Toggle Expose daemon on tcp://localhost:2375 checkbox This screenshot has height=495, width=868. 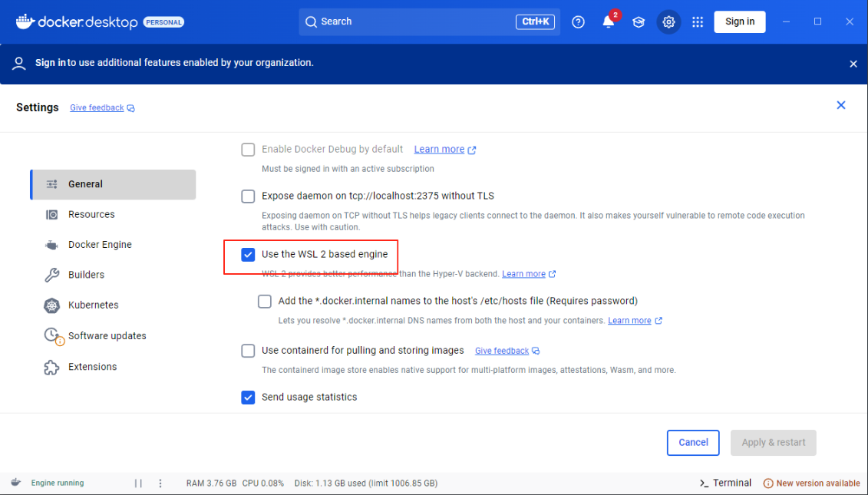coord(248,196)
